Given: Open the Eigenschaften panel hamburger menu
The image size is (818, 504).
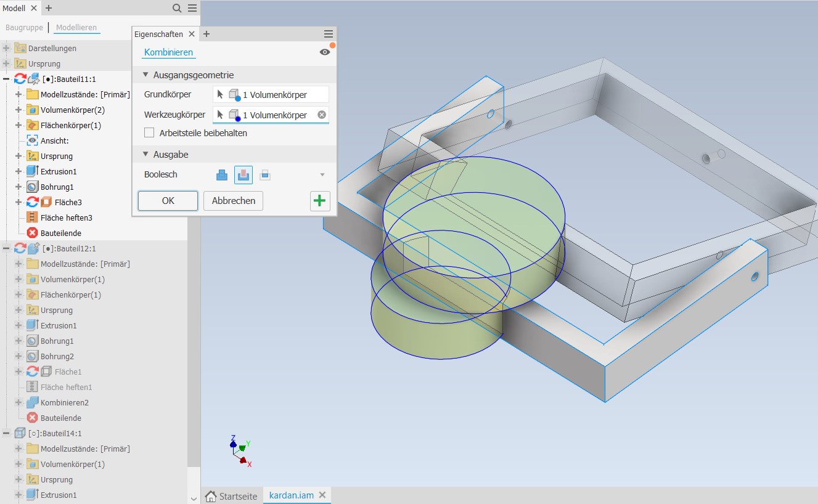Looking at the screenshot, I should click(x=328, y=34).
